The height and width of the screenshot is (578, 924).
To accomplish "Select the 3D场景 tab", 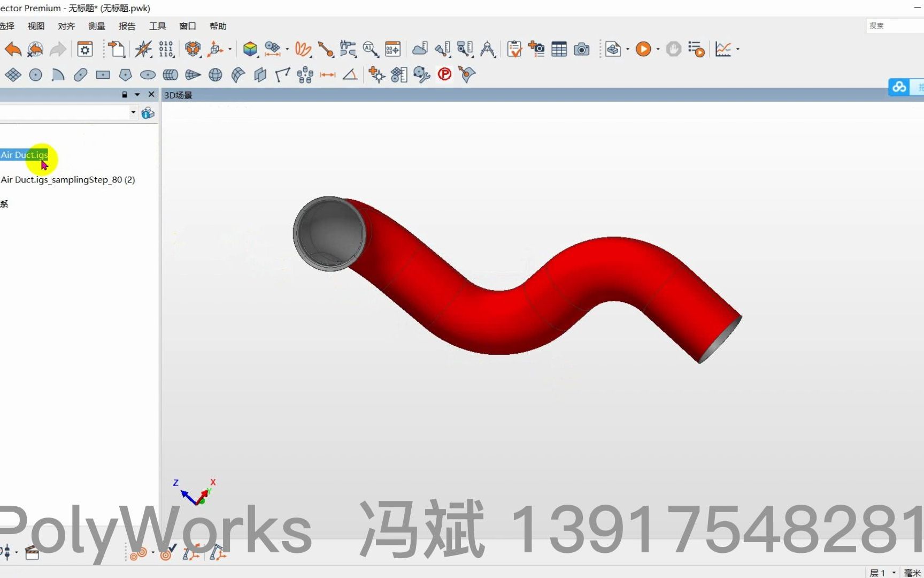I will [178, 95].
